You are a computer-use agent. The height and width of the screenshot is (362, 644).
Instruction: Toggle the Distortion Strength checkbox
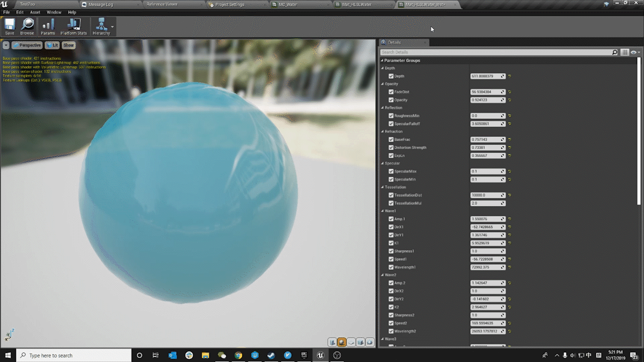(x=391, y=147)
